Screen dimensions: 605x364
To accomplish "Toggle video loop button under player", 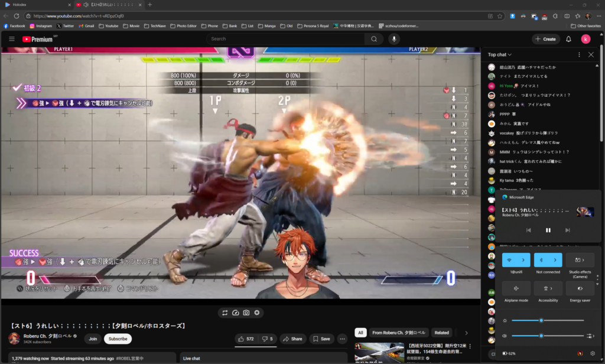I will click(225, 313).
